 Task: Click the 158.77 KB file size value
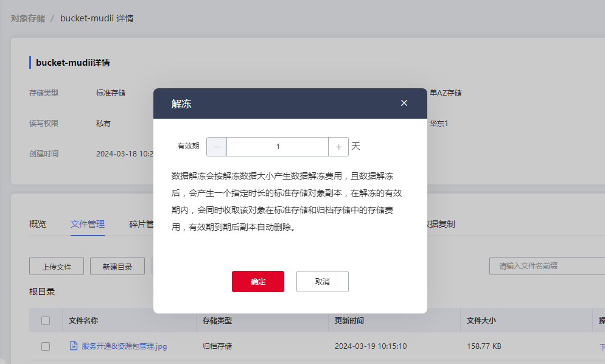[x=484, y=346]
